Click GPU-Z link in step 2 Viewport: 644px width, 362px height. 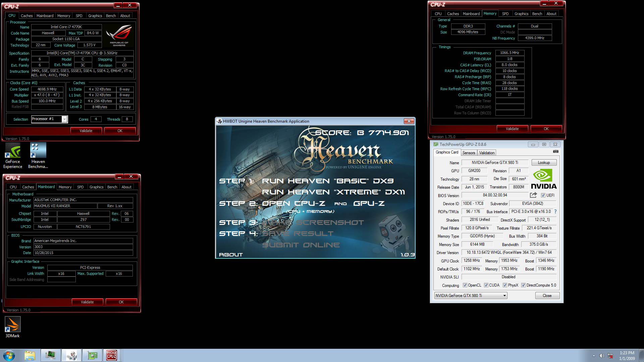[369, 203]
